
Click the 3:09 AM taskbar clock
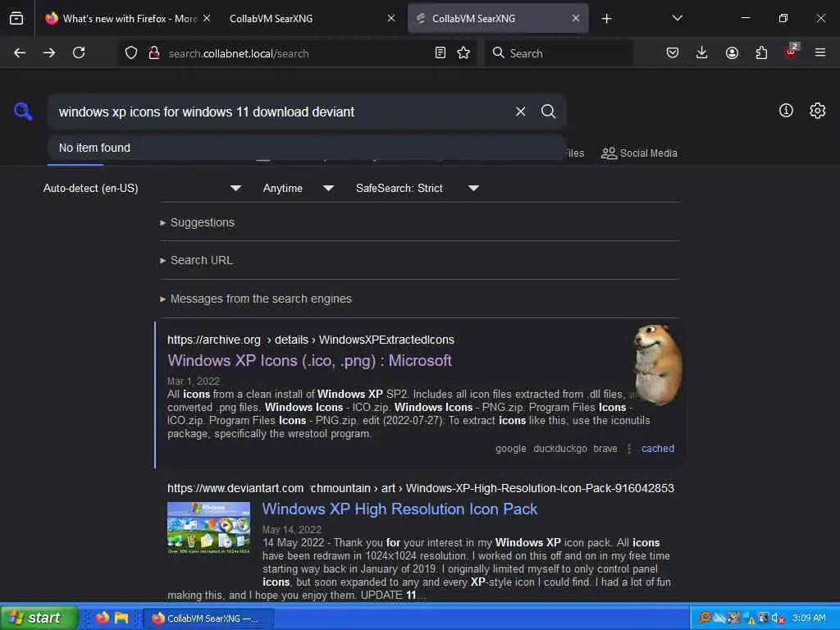coord(809,618)
